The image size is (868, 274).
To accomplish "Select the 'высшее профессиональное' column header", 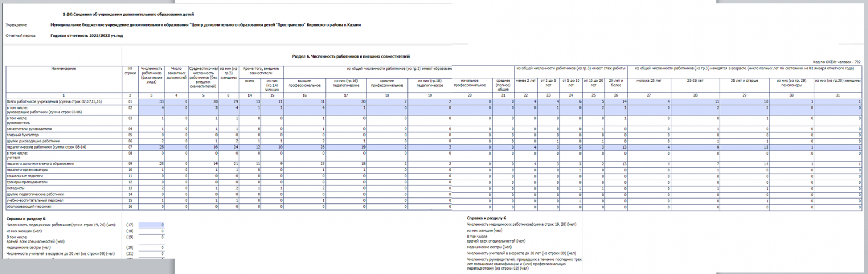I will pos(304,83).
